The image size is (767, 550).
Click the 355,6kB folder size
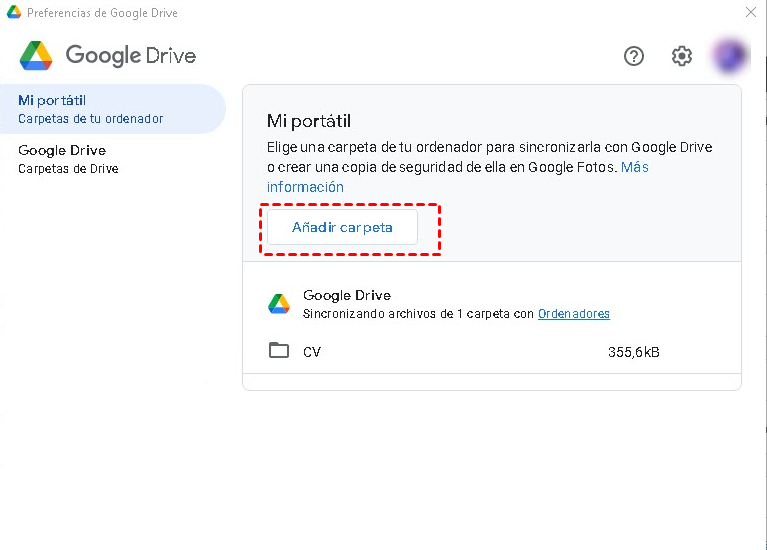(x=633, y=352)
